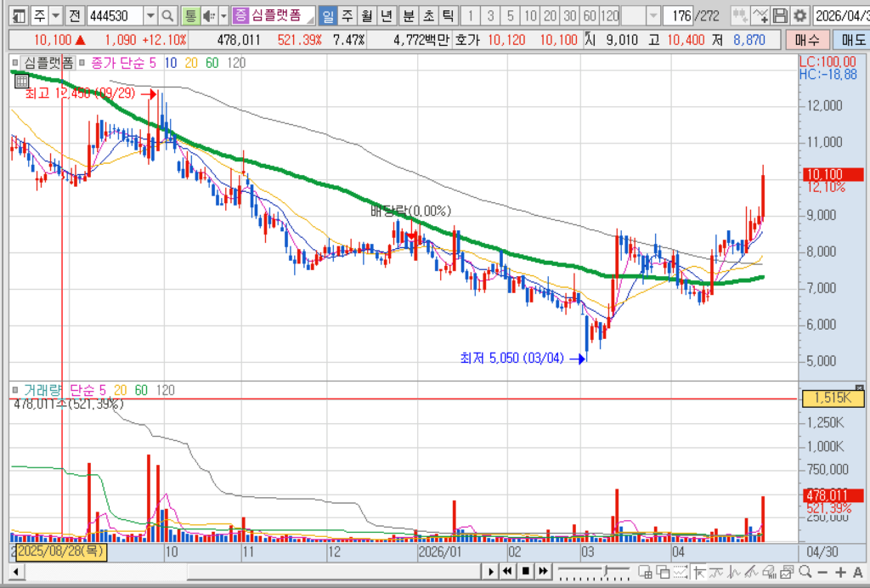Stop the chart replay
The height and width of the screenshot is (588, 870).
pyautogui.click(x=525, y=571)
